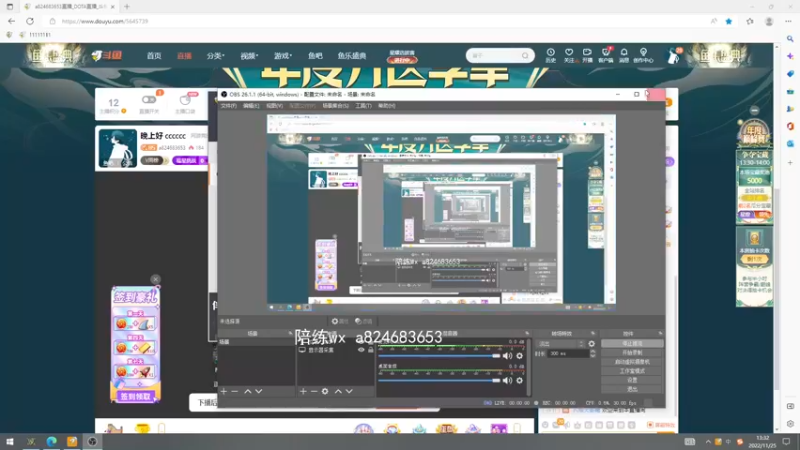Move source down in sources panel
This screenshot has height=450, width=800.
pyautogui.click(x=349, y=391)
